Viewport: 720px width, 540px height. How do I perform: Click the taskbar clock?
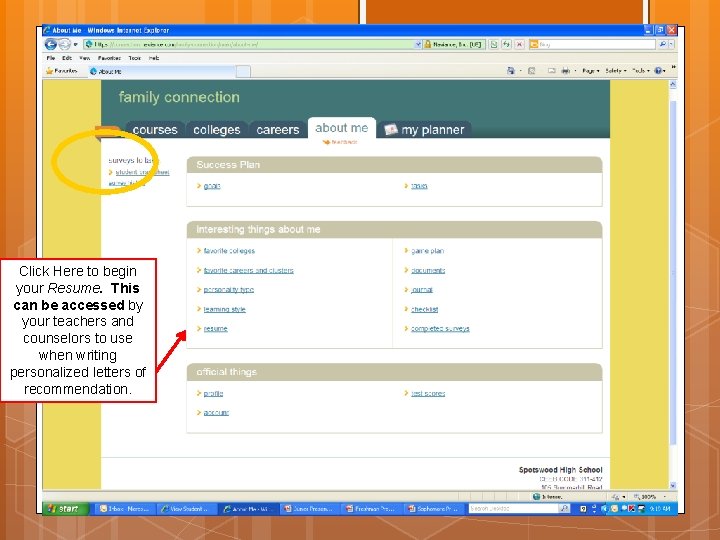point(660,509)
